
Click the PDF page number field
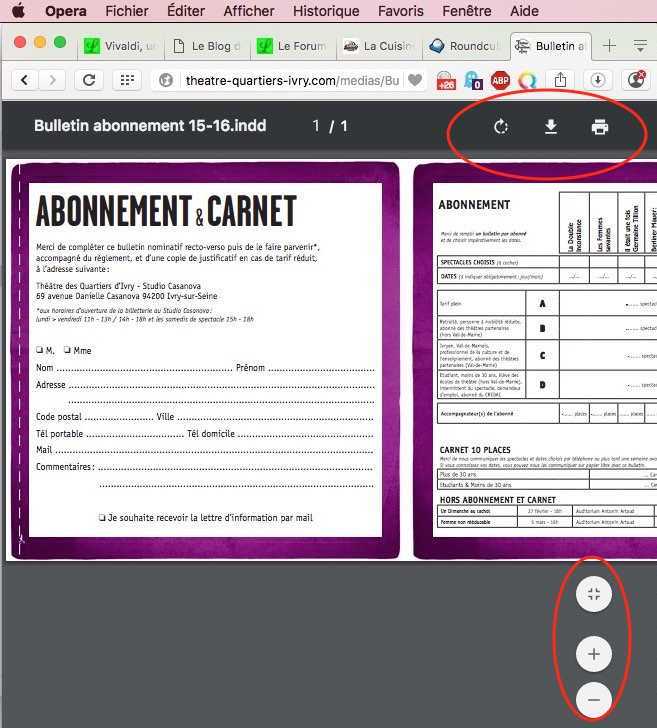click(316, 126)
